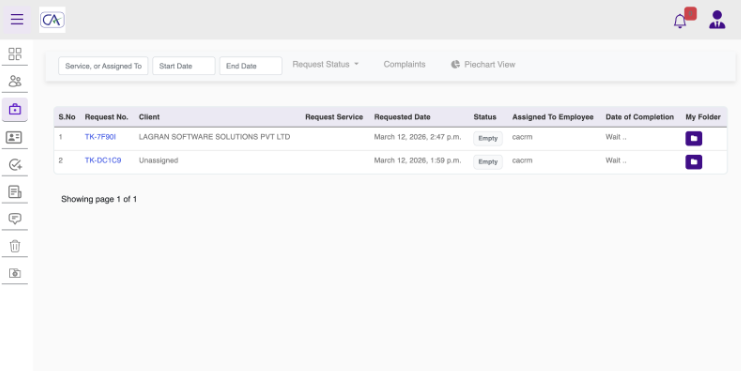The image size is (741, 371).
Task: Open folder for request TK-DC1C9
Action: (x=693, y=162)
